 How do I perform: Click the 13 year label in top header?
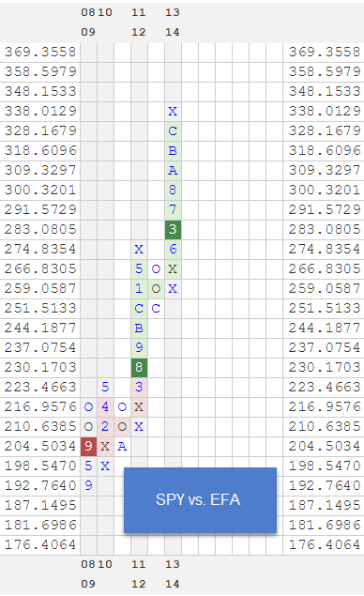tap(173, 12)
